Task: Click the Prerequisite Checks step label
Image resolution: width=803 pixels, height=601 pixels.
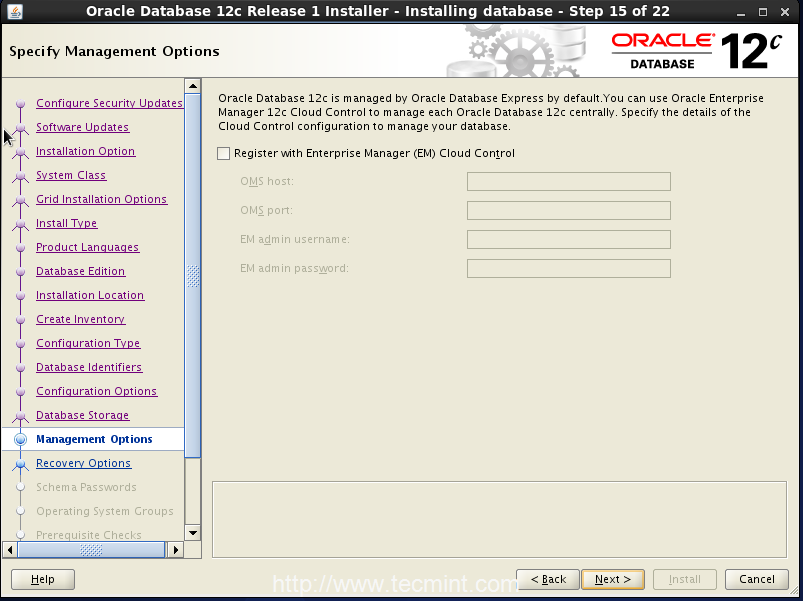Action: tap(89, 535)
